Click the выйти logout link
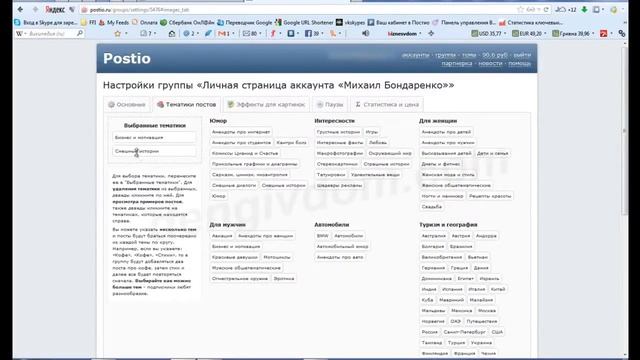 [522, 55]
